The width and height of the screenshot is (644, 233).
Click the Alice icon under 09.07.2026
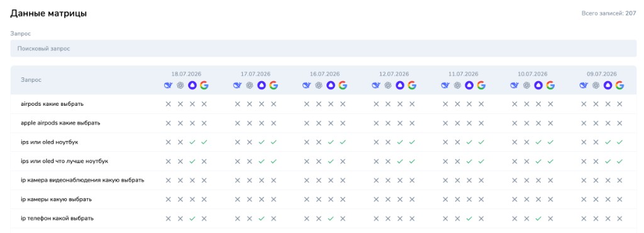(x=608, y=86)
